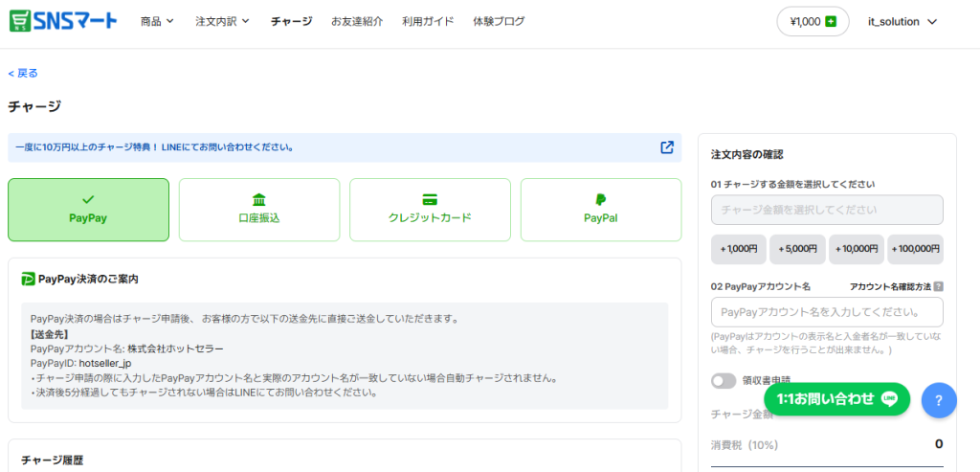Open the 体験ブログ menu item
This screenshot has width=980, height=472.
(x=499, y=21)
